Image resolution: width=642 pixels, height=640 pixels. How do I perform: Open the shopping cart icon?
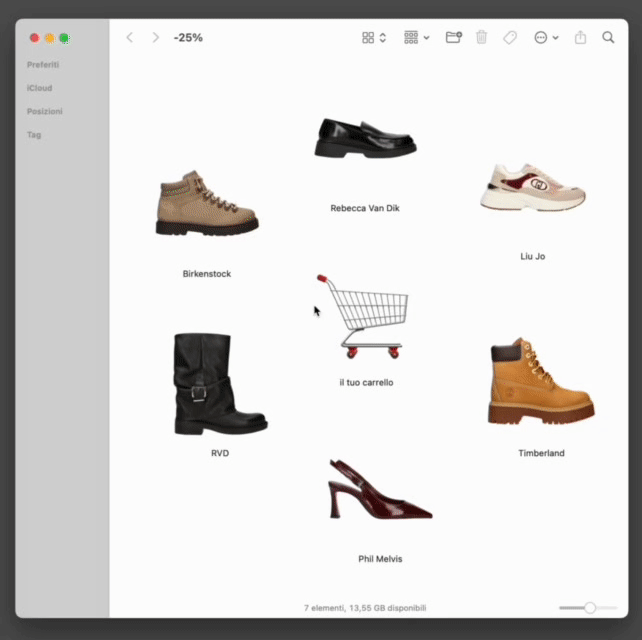click(366, 316)
